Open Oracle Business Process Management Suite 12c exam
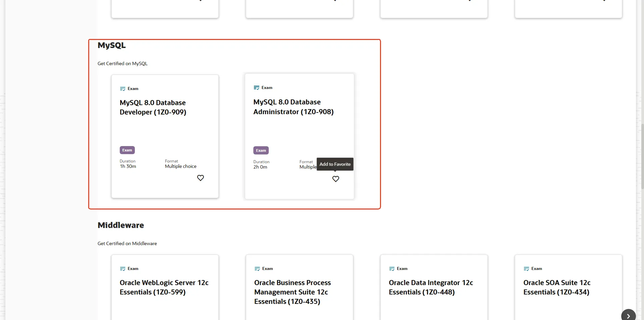 click(292, 292)
